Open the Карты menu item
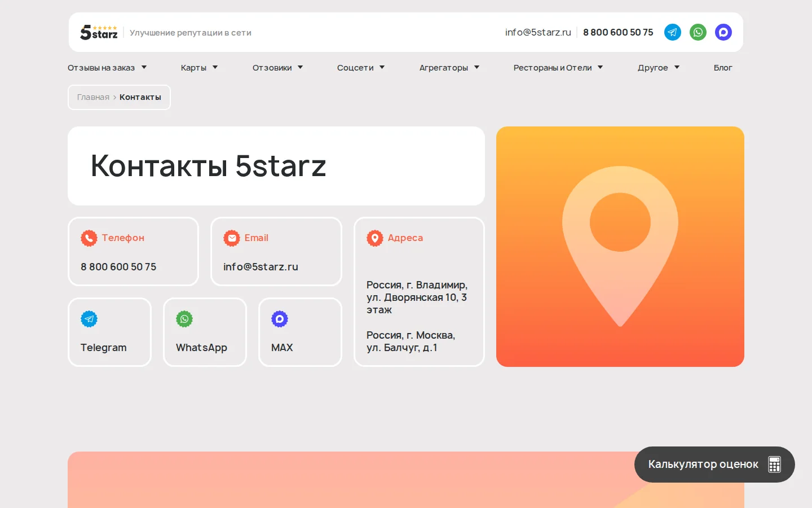The image size is (812, 508). [193, 68]
